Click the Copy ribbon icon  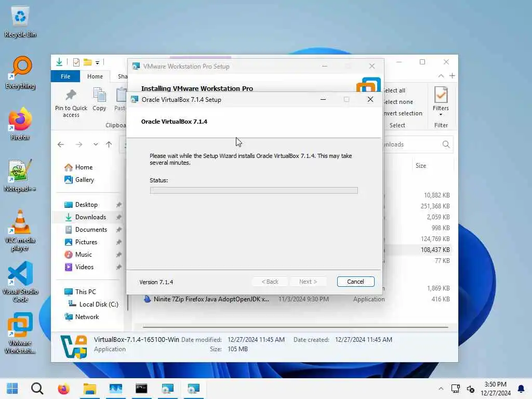point(99,99)
